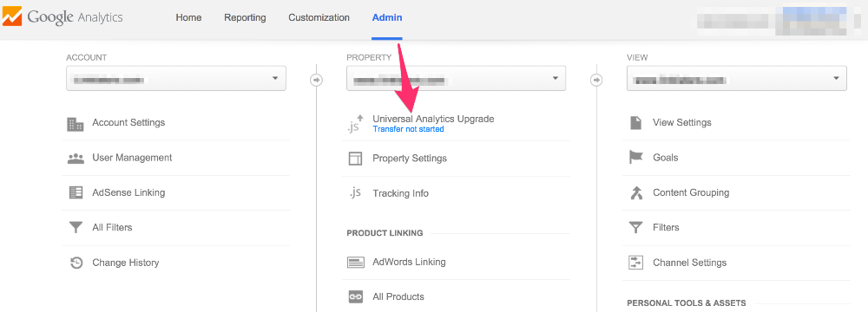
Task: Click the ACCOUNT column label
Action: pos(86,57)
